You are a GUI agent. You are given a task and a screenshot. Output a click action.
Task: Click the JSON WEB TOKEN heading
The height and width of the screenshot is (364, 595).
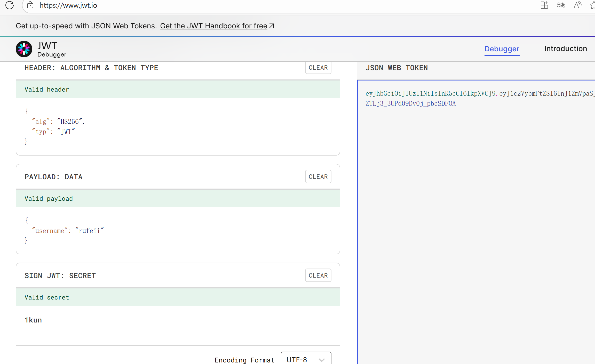coord(396,68)
